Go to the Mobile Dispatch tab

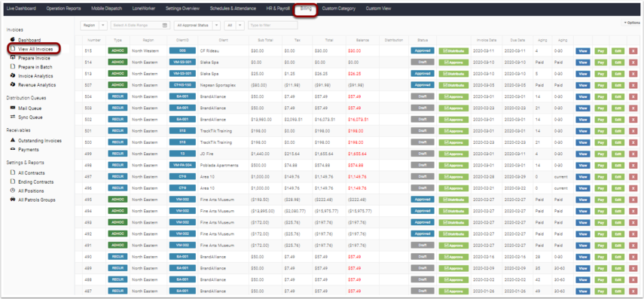pyautogui.click(x=107, y=8)
